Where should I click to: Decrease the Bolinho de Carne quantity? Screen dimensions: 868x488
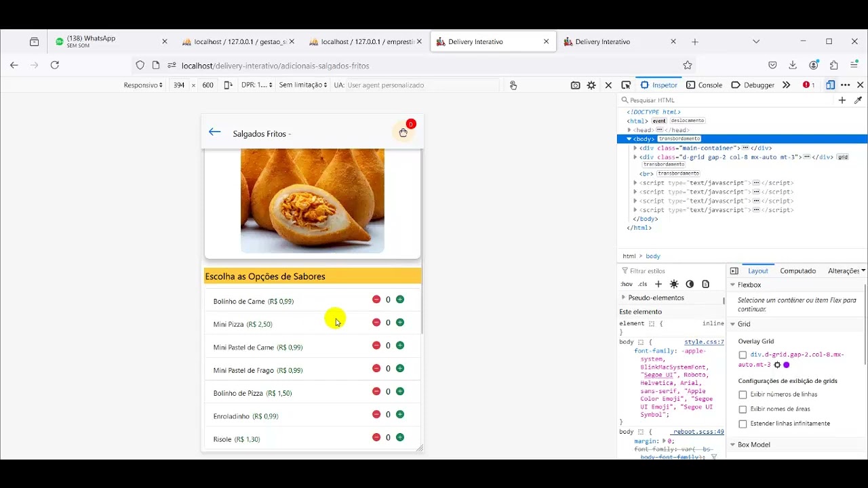point(376,300)
